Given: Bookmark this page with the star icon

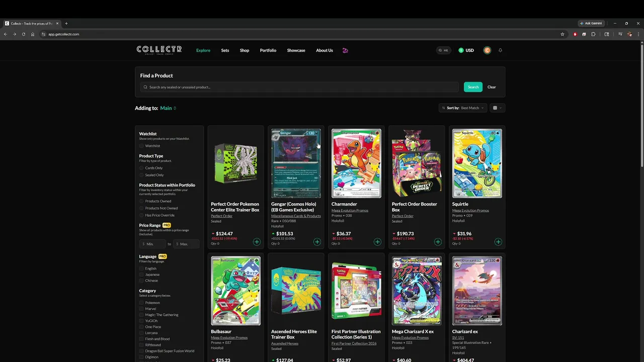Looking at the screenshot, I should (562, 34).
